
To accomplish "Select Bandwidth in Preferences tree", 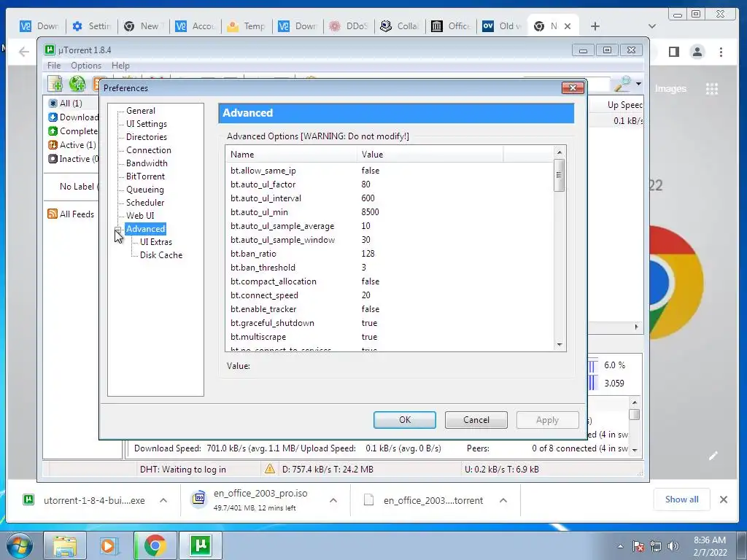I will point(147,163).
